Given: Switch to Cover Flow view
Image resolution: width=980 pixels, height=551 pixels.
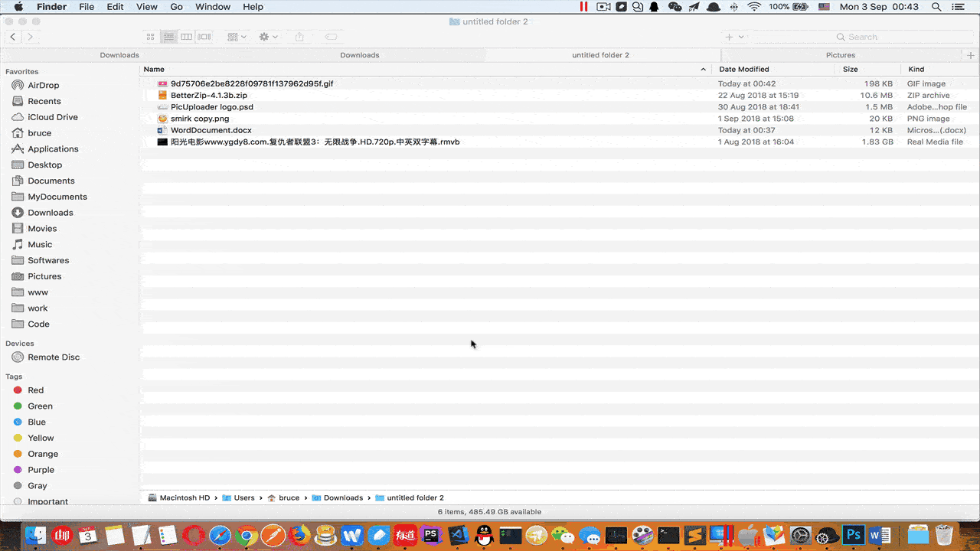Looking at the screenshot, I should [x=204, y=37].
